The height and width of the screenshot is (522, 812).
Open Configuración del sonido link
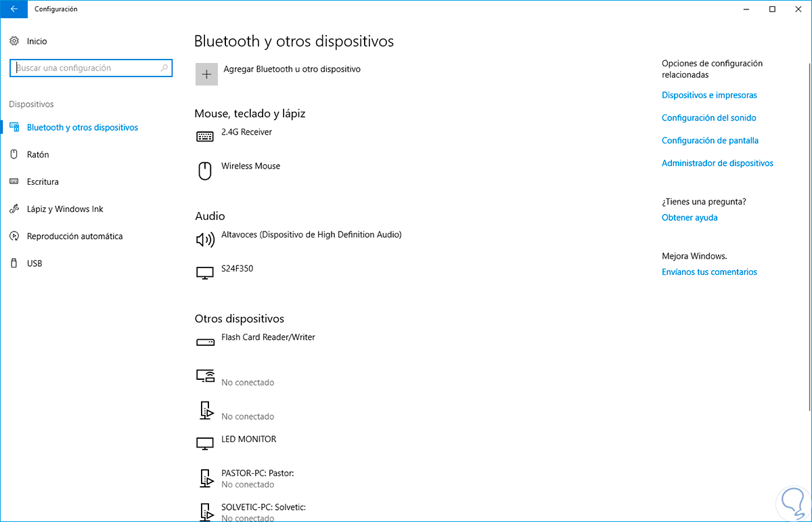[x=708, y=118]
